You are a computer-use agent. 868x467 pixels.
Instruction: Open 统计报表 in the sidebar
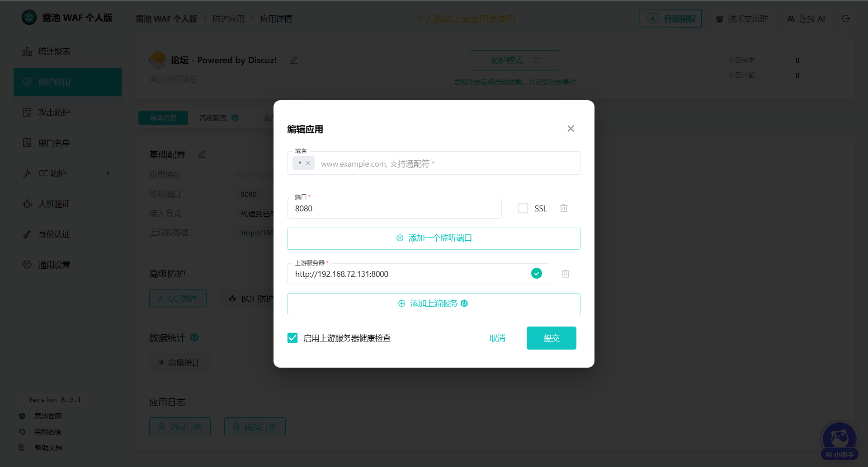point(68,51)
